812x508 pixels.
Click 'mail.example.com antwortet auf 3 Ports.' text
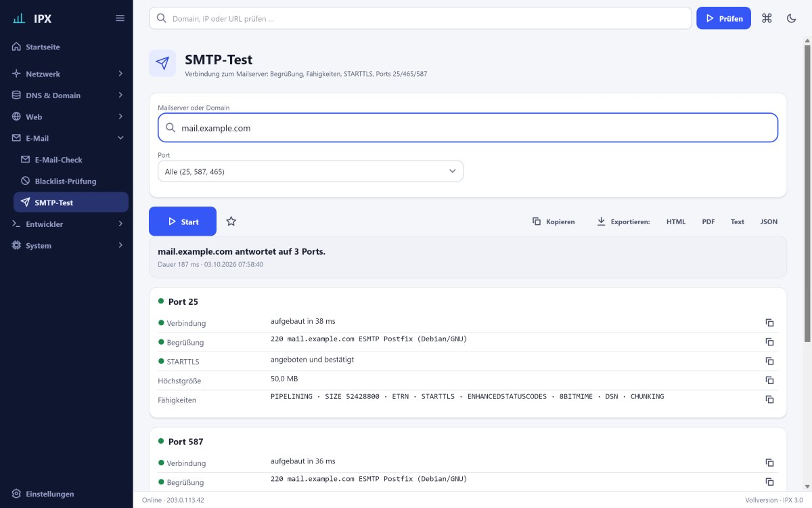click(x=242, y=251)
